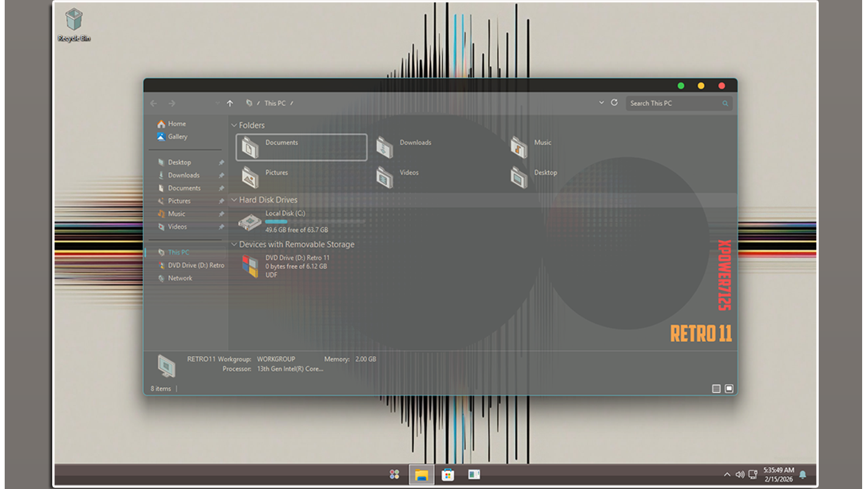This screenshot has width=868, height=489.
Task: Open Start menu from the taskbar
Action: [x=394, y=474]
